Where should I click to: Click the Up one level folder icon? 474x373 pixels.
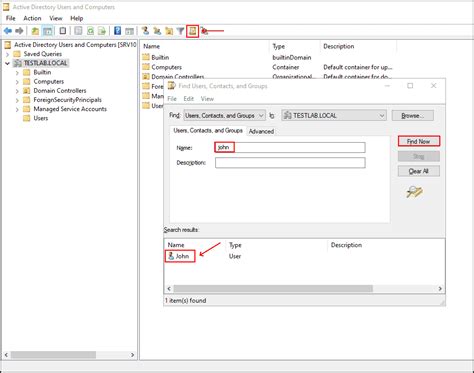coord(35,31)
